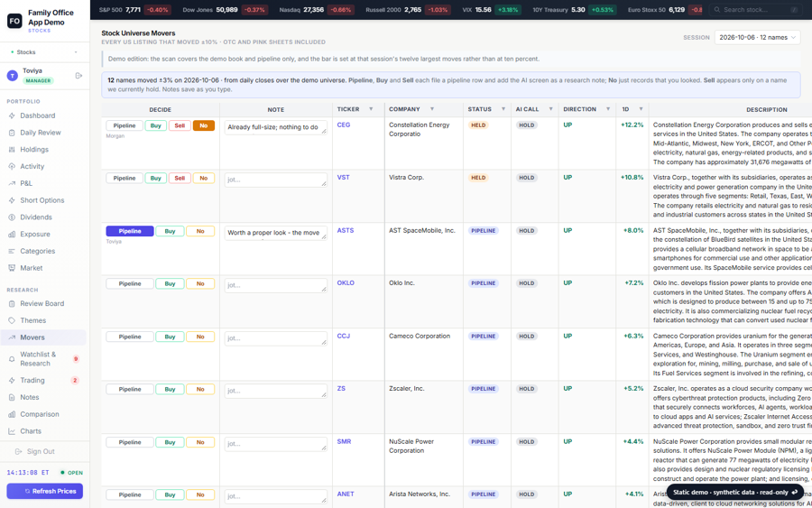This screenshot has height=508, width=812.
Task: Open the Exposure icon
Action: point(12,234)
